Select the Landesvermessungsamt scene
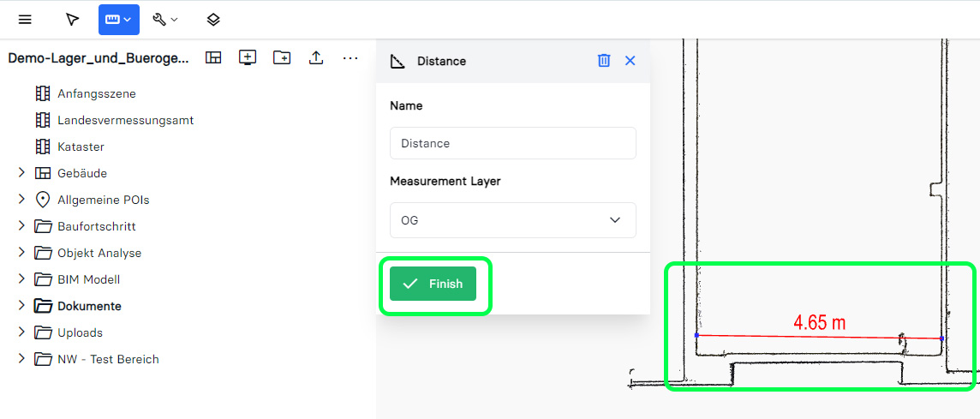Viewport: 980px width, 419px height. [x=125, y=120]
